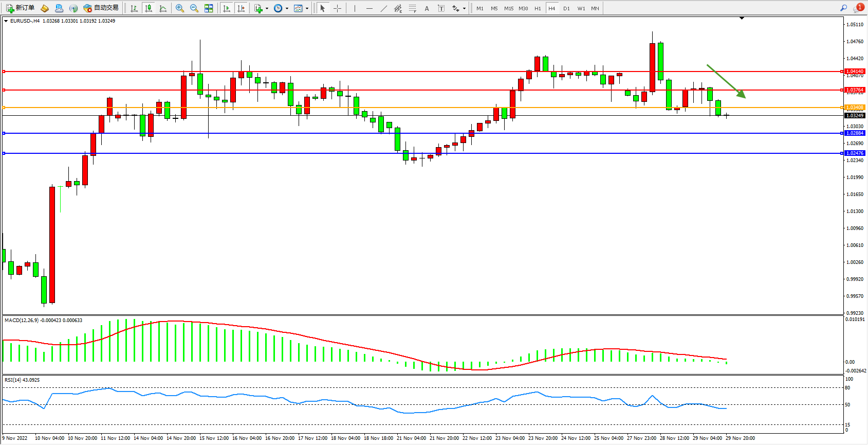Click the red 1.04140 price level label
Screen dimensions: 868x445
tap(855, 72)
